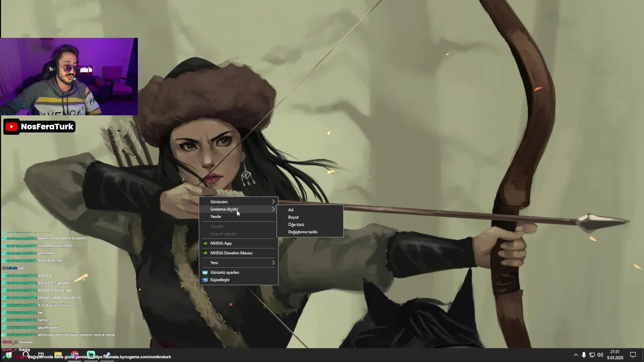Viewport: 644px width, 362px height.
Task: Open Görüntü ayarları display settings
Action: pos(238,273)
